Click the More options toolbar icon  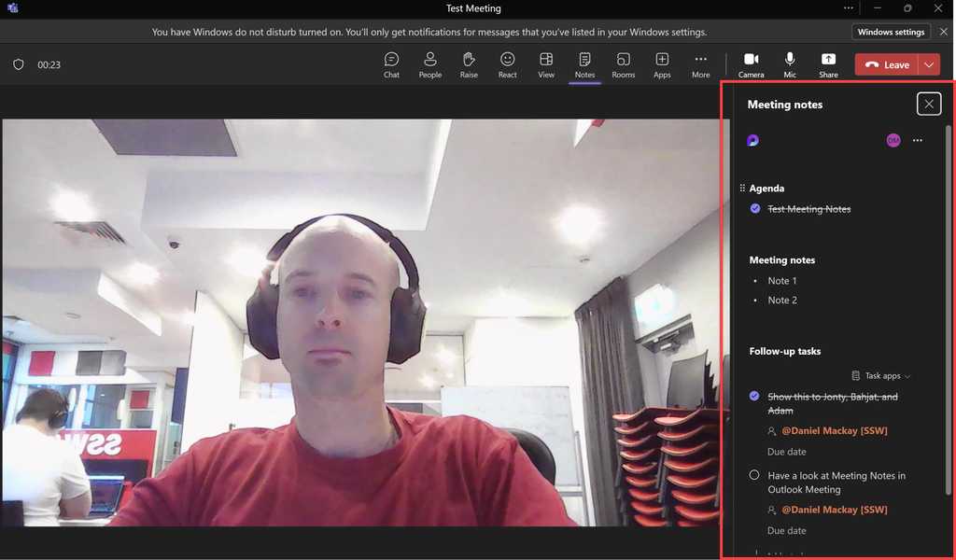click(700, 63)
